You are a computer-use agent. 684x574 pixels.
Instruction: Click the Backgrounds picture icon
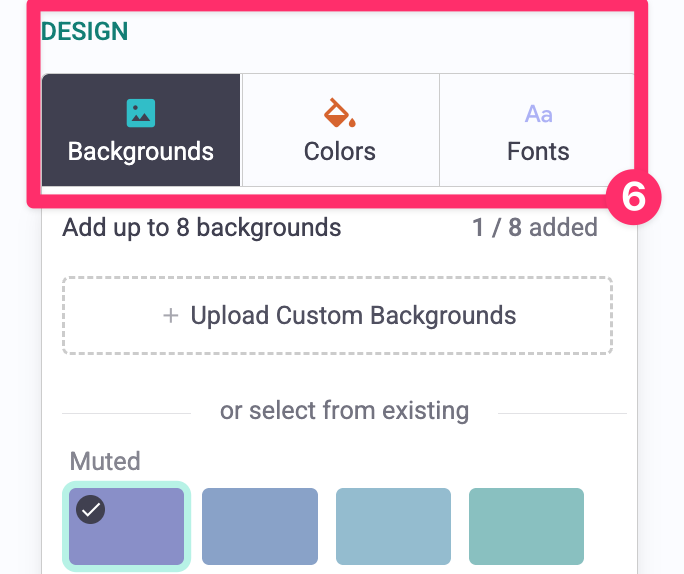[x=140, y=113]
